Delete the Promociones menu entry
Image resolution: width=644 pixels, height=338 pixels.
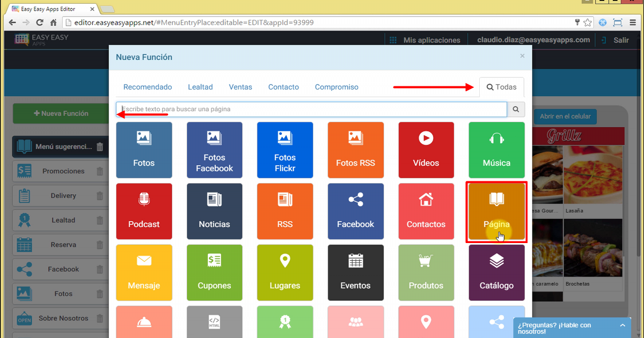(100, 172)
